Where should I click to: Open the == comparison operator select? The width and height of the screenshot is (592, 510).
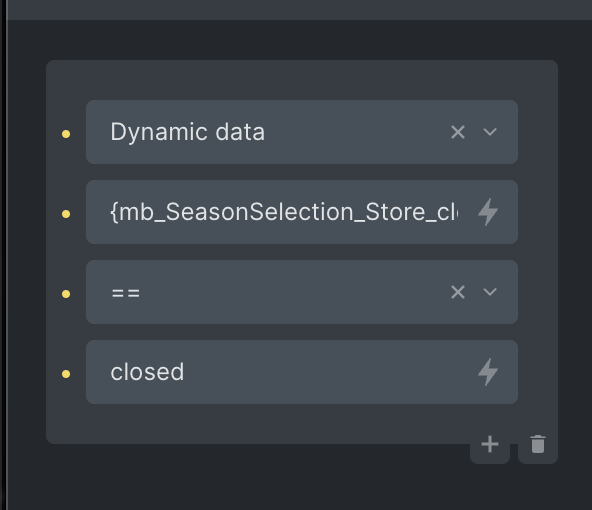click(x=302, y=292)
